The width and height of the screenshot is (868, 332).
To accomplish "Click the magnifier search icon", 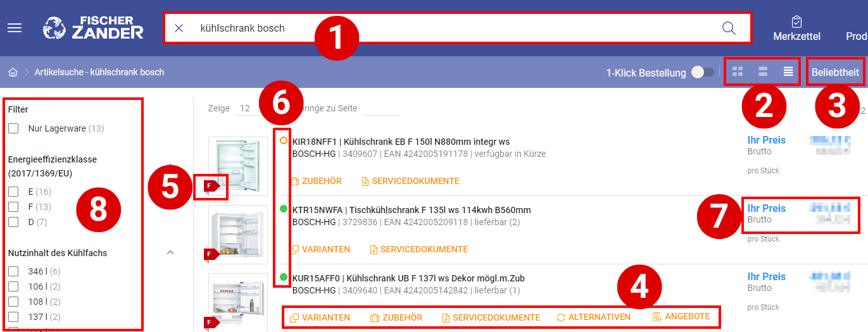I will pos(729,28).
